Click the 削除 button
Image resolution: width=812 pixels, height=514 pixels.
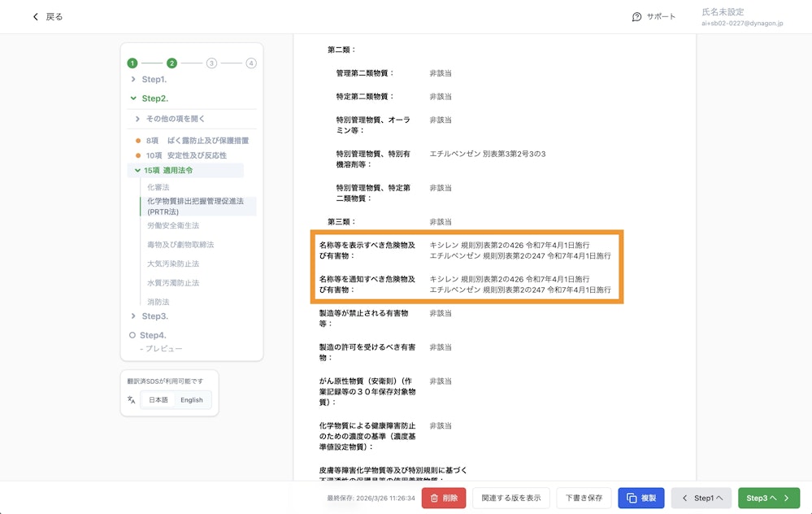[444, 498]
